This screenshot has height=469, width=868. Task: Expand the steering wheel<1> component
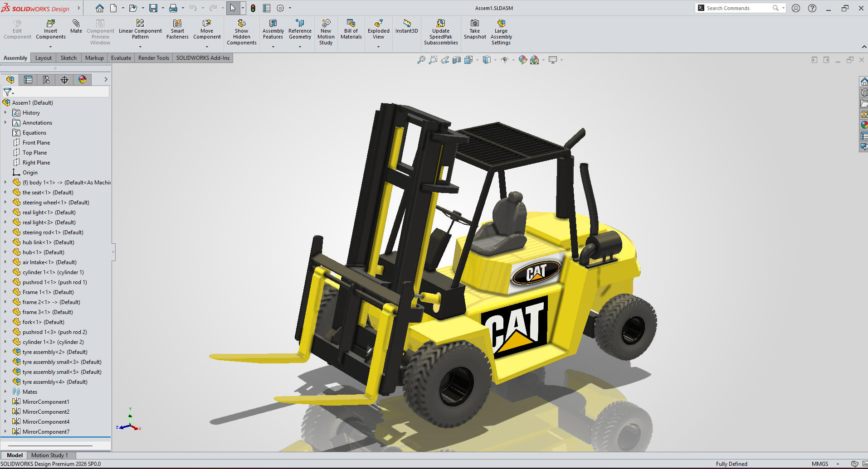5,203
